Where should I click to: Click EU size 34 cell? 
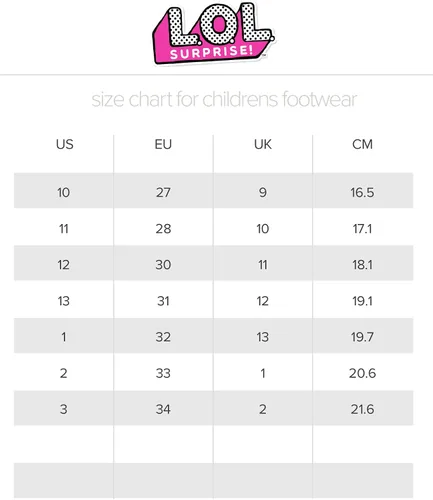pyautogui.click(x=163, y=409)
